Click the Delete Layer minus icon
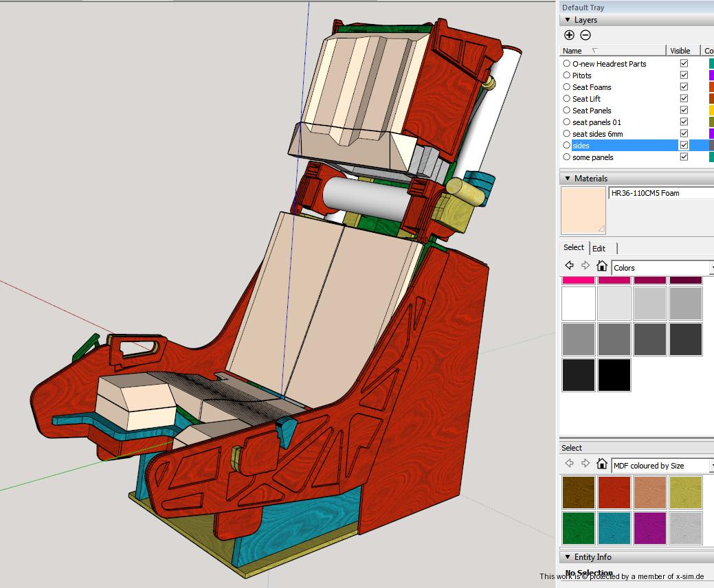The width and height of the screenshot is (714, 588). (585, 35)
